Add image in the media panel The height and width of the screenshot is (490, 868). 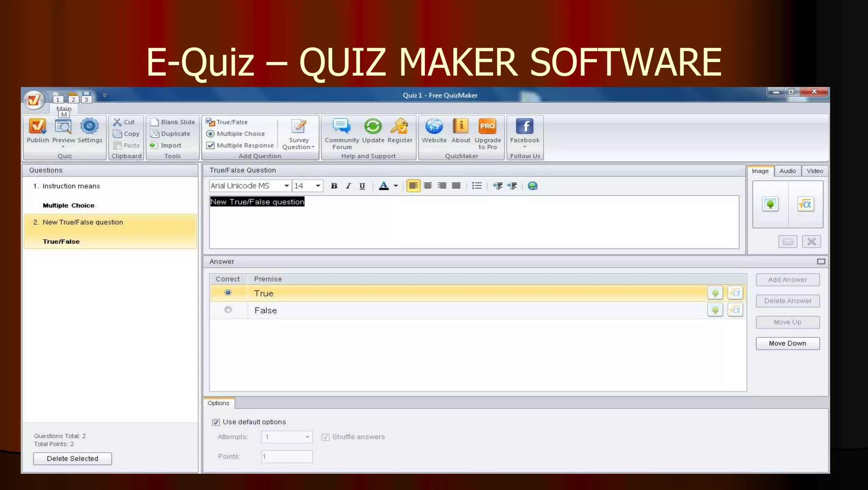pos(770,204)
